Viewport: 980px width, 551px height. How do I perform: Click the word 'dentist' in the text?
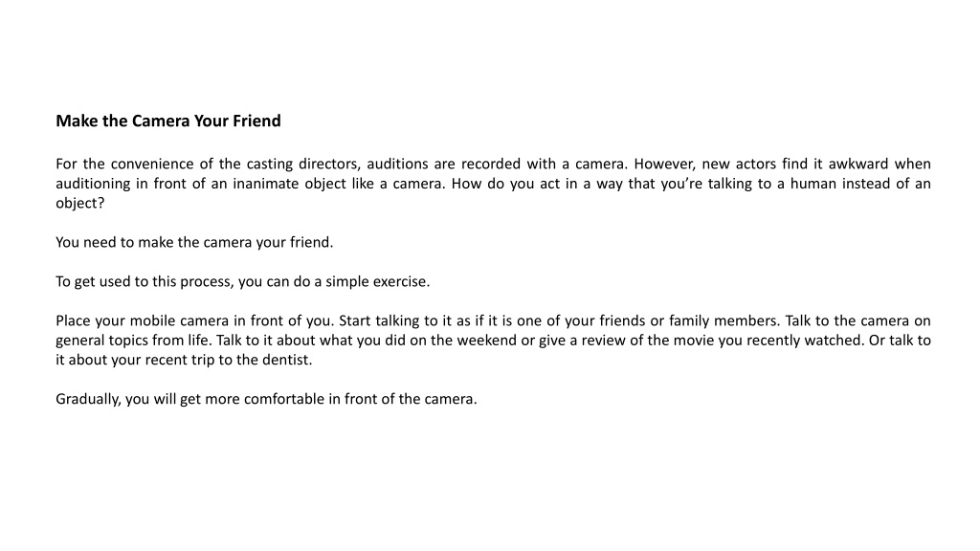pos(287,361)
